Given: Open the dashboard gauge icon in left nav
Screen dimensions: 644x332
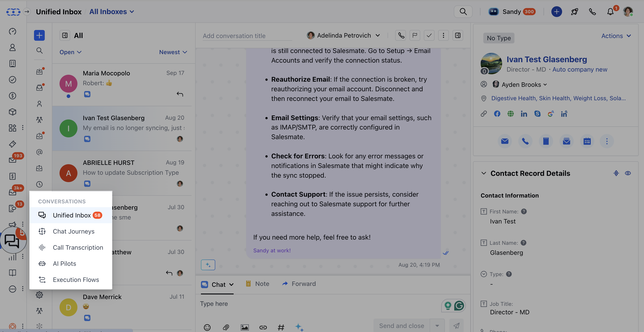Looking at the screenshot, I should (x=13, y=31).
